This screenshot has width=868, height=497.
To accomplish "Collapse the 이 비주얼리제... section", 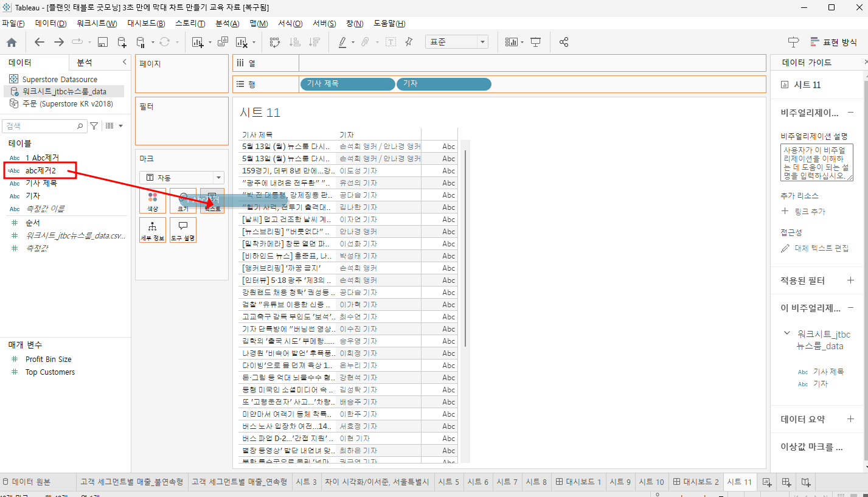I will [x=850, y=307].
